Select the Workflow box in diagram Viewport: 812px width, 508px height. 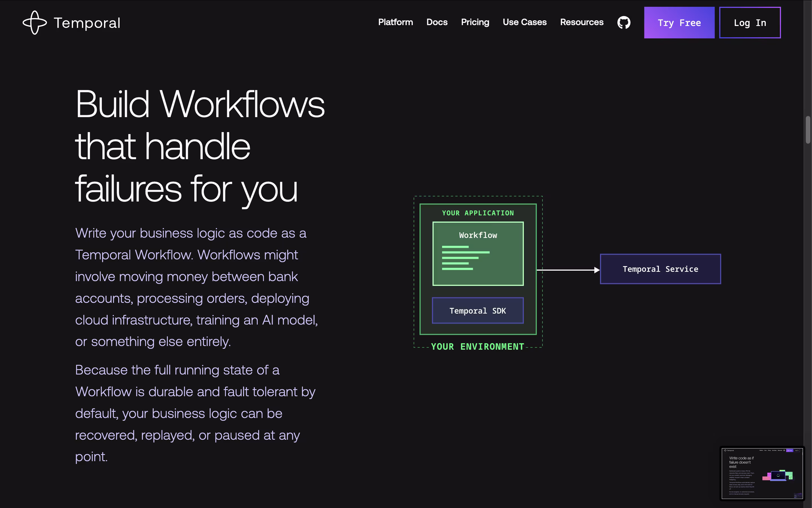[x=478, y=254]
